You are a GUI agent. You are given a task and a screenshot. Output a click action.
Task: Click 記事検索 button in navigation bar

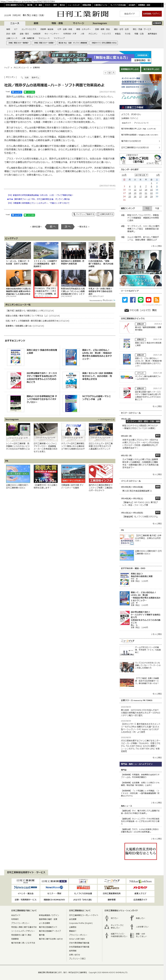click(157, 23)
